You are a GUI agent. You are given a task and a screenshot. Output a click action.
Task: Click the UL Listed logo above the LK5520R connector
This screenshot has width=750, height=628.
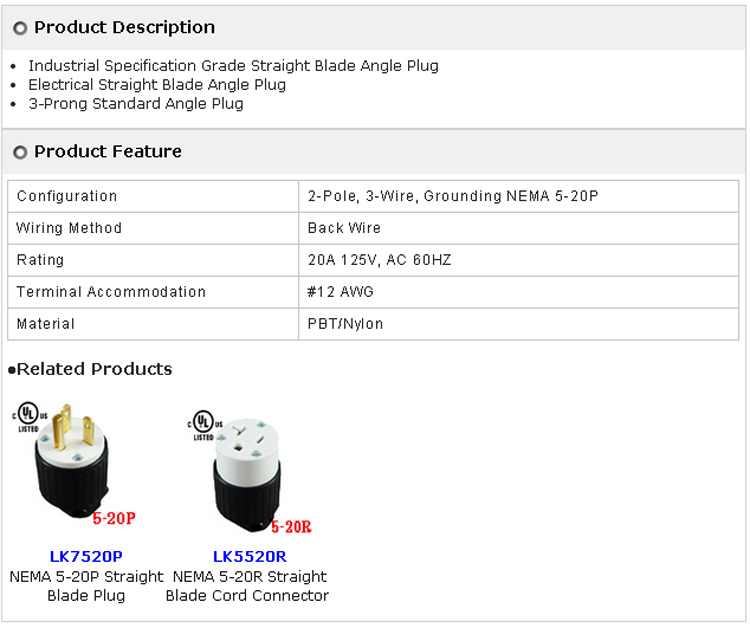pyautogui.click(x=202, y=424)
